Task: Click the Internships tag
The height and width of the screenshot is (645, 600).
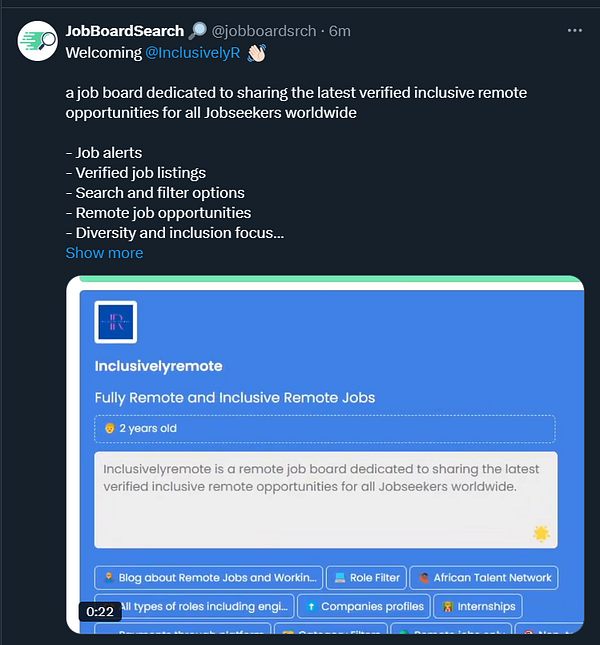Action: [x=478, y=606]
